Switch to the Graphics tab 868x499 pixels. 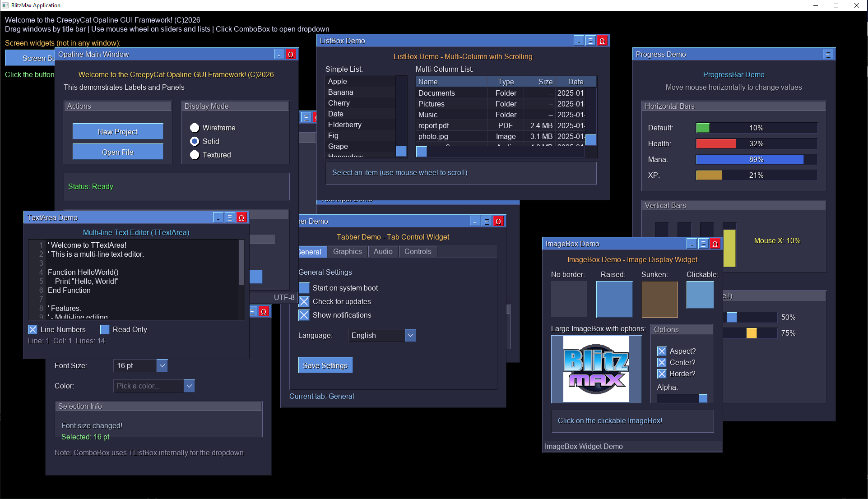coord(347,251)
